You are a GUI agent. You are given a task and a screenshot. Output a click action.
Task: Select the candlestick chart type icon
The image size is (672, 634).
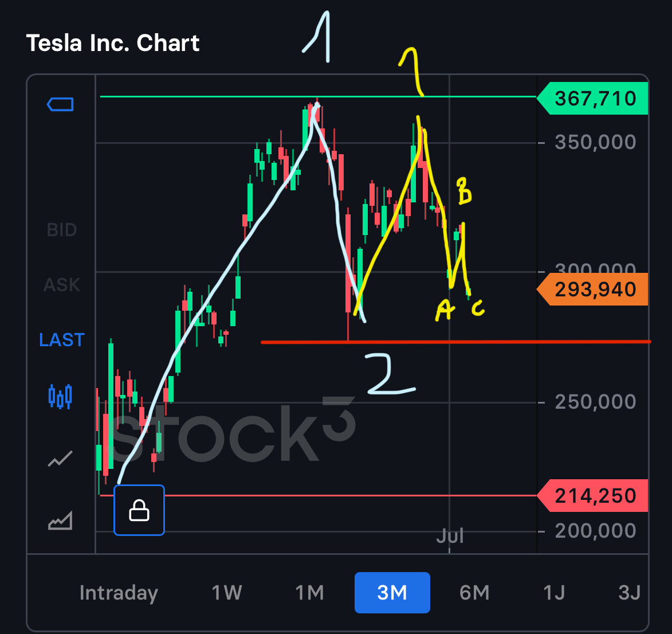point(60,396)
